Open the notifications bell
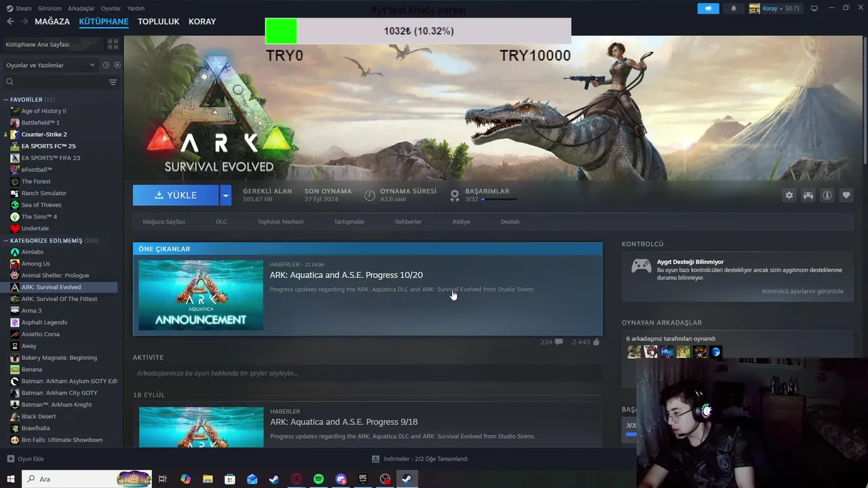Screen dimensions: 868x488 (733, 9)
